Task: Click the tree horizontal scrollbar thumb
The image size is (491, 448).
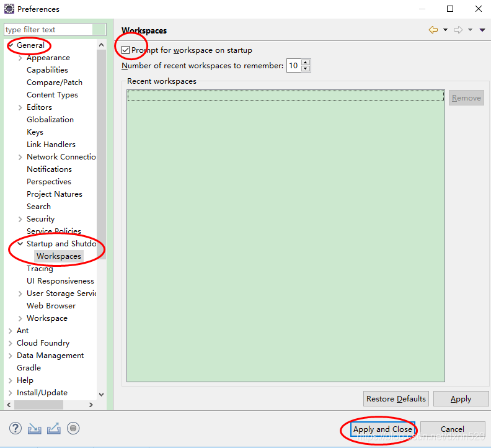Action: coord(38,405)
